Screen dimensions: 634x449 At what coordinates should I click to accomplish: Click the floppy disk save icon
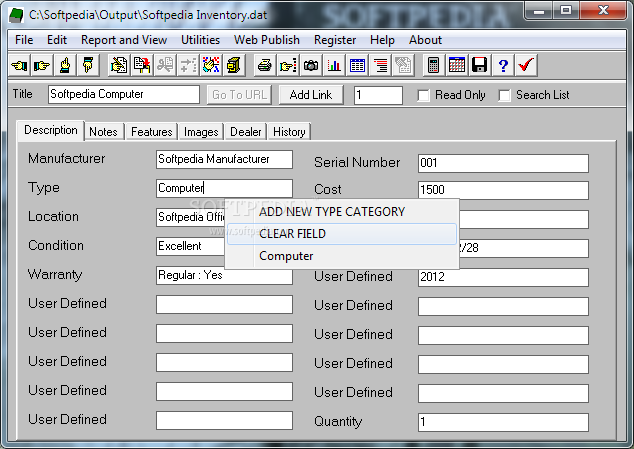pyautogui.click(x=480, y=65)
